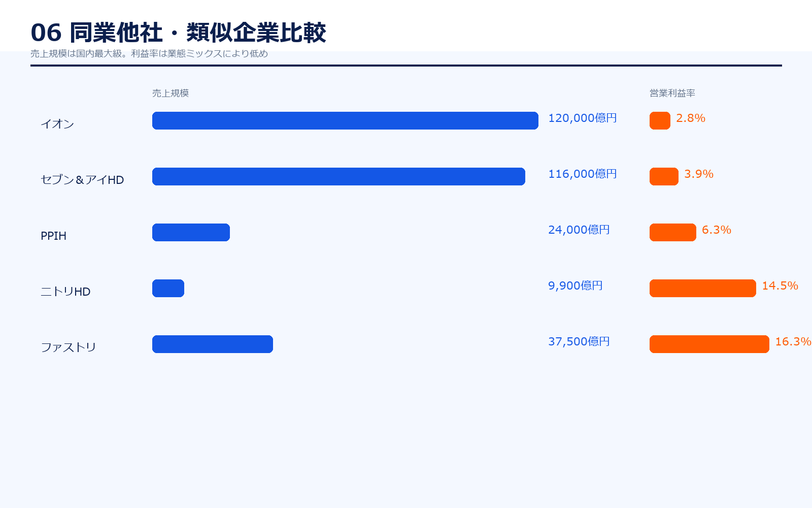Select the orange margin bar beside 3.9%

(664, 176)
